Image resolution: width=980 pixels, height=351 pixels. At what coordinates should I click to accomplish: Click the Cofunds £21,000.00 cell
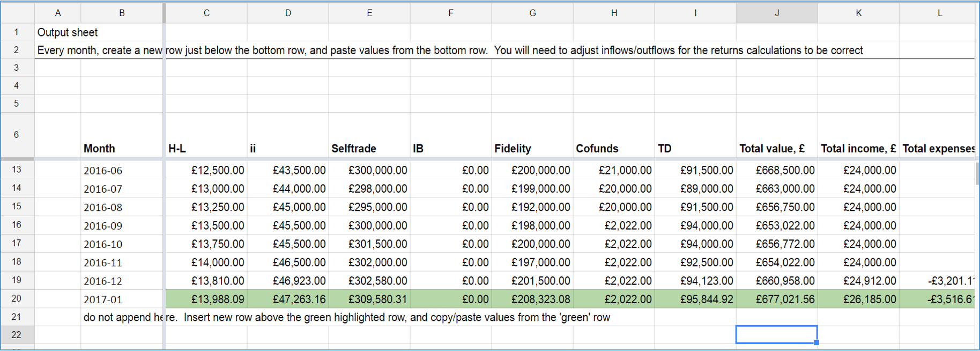625,171
